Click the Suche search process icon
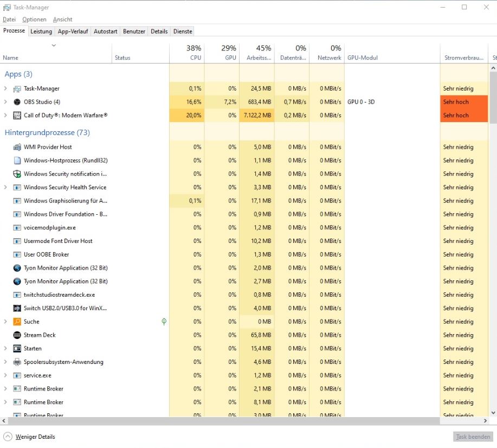 [17, 322]
